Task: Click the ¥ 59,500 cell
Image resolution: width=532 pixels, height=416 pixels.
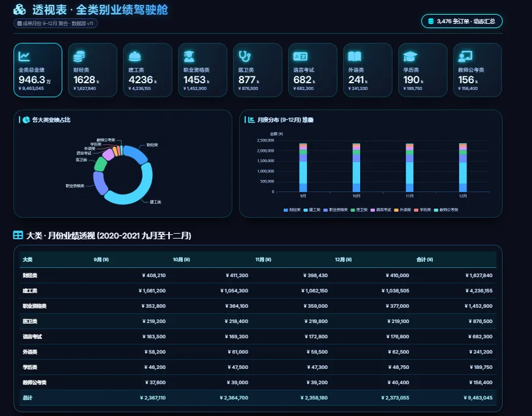Action: click(x=317, y=352)
